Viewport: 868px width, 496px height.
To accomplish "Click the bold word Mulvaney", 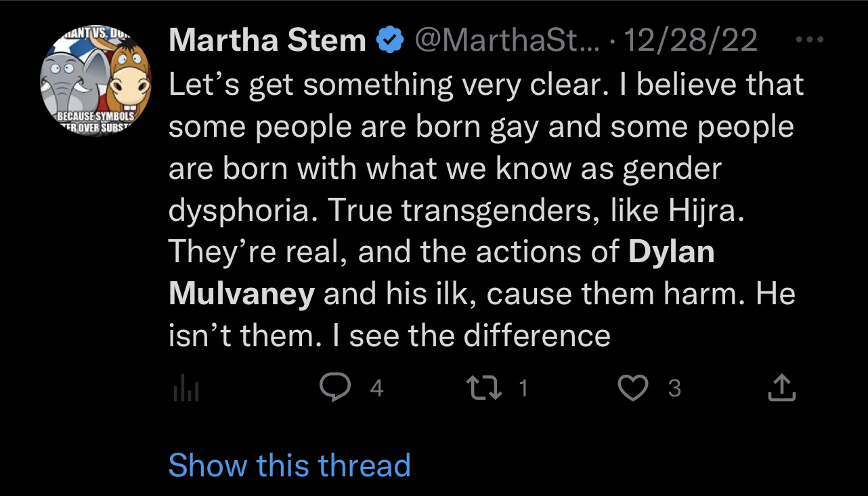I will [242, 294].
